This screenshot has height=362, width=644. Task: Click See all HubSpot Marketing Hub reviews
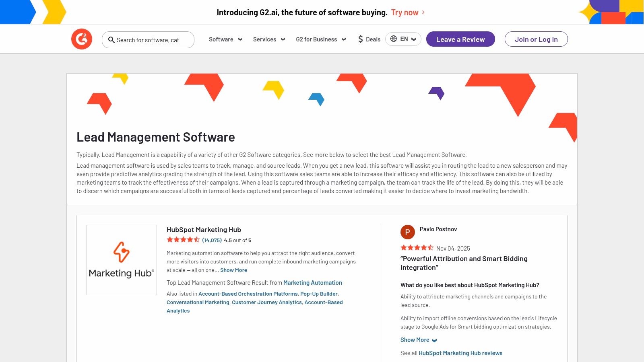(460, 353)
